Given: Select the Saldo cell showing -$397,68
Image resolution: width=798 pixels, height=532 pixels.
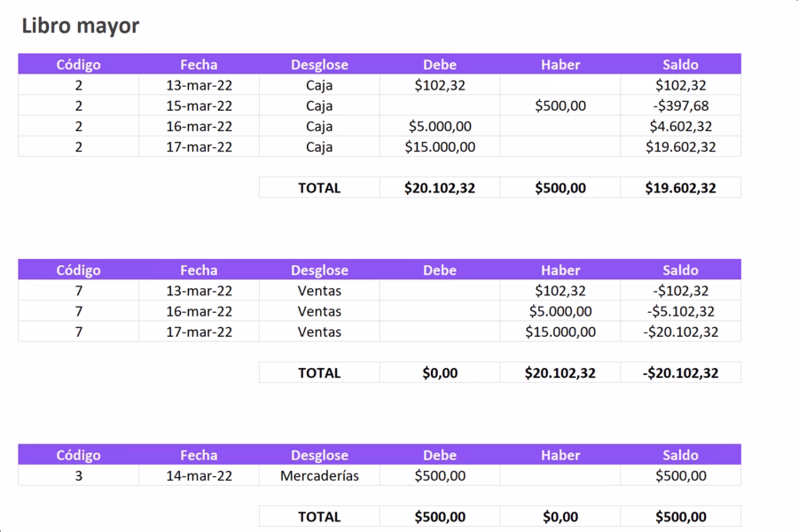Looking at the screenshot, I should click(x=680, y=106).
